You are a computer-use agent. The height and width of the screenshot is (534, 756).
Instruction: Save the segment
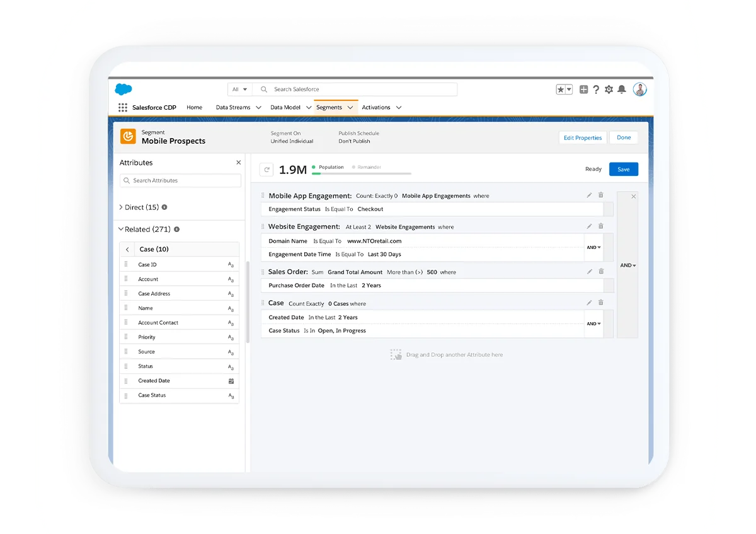624,170
